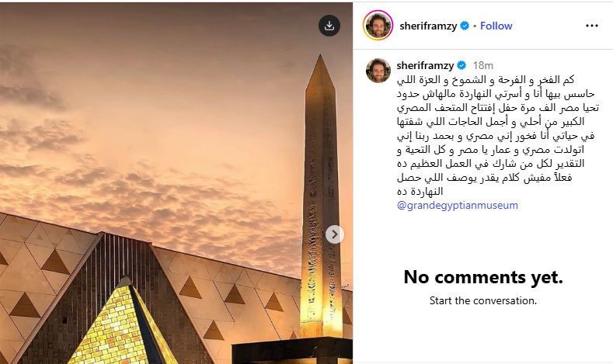Click 'Start the conversation.' text

tap(482, 300)
